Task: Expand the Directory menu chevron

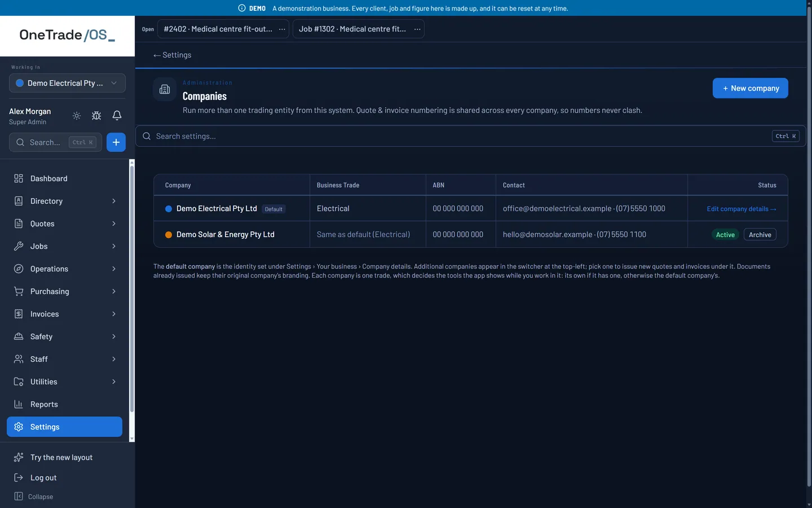Action: coord(114,201)
